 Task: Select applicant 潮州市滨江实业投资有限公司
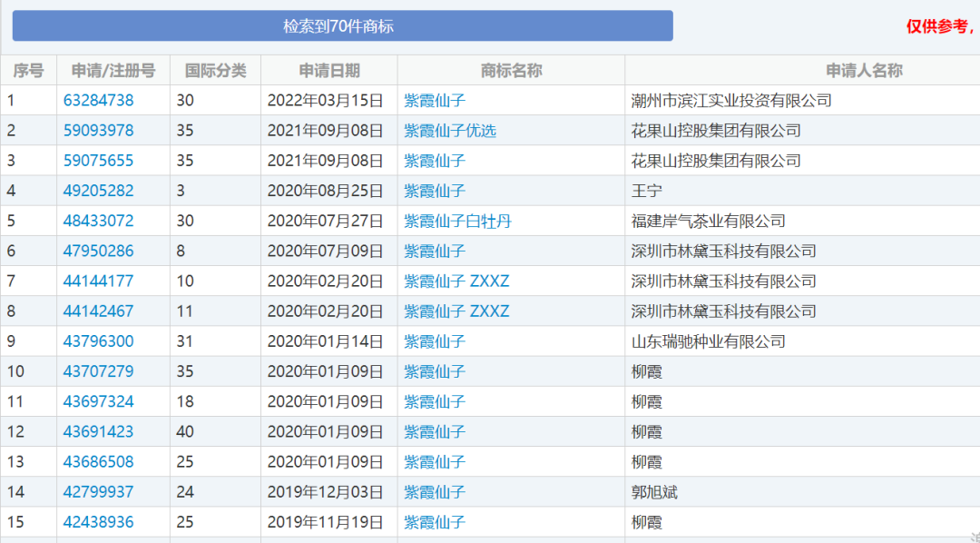(x=731, y=100)
